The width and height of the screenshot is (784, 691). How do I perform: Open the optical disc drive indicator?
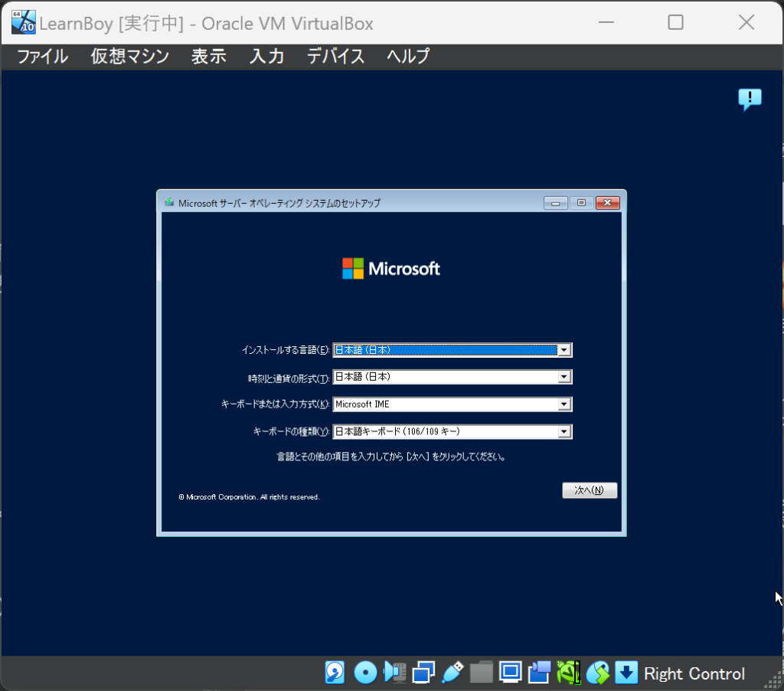point(365,673)
